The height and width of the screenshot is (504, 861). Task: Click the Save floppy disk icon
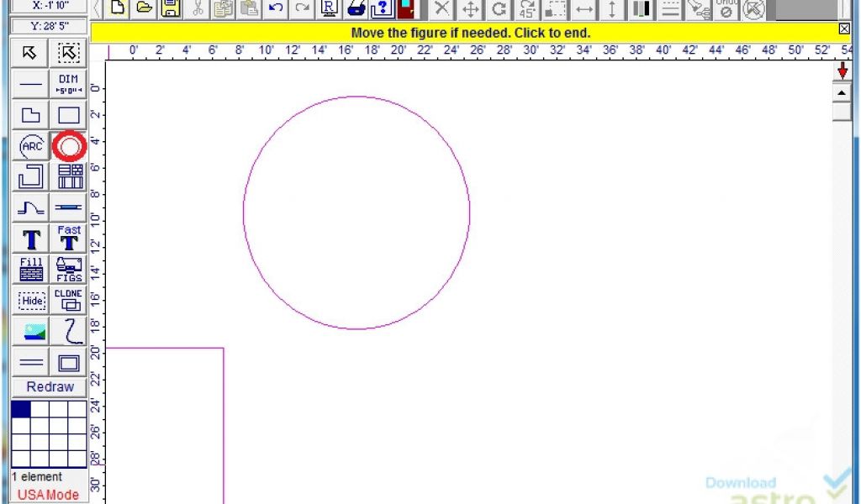[171, 9]
